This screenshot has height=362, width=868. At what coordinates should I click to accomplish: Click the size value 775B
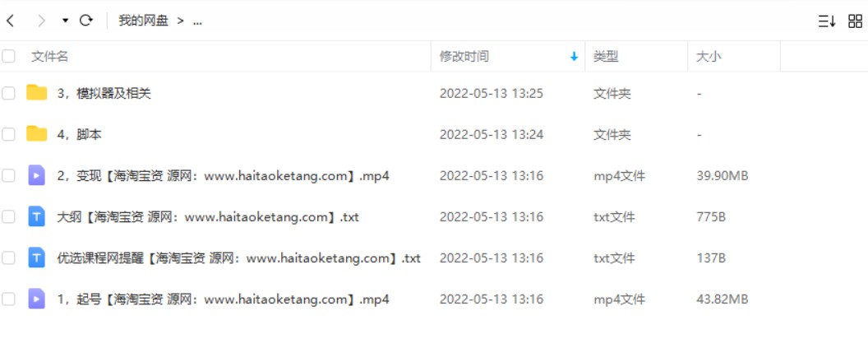pos(711,217)
